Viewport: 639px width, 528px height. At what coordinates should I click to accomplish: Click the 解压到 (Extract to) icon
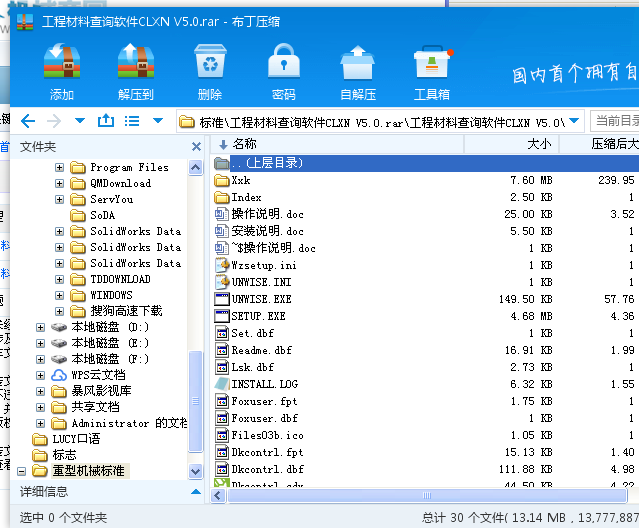pos(136,61)
